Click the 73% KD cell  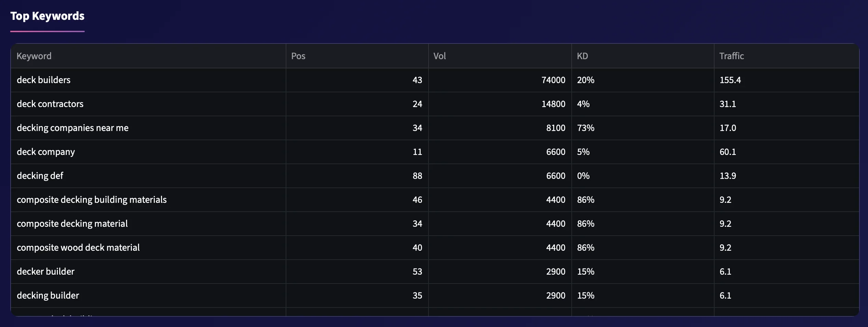[x=586, y=128]
